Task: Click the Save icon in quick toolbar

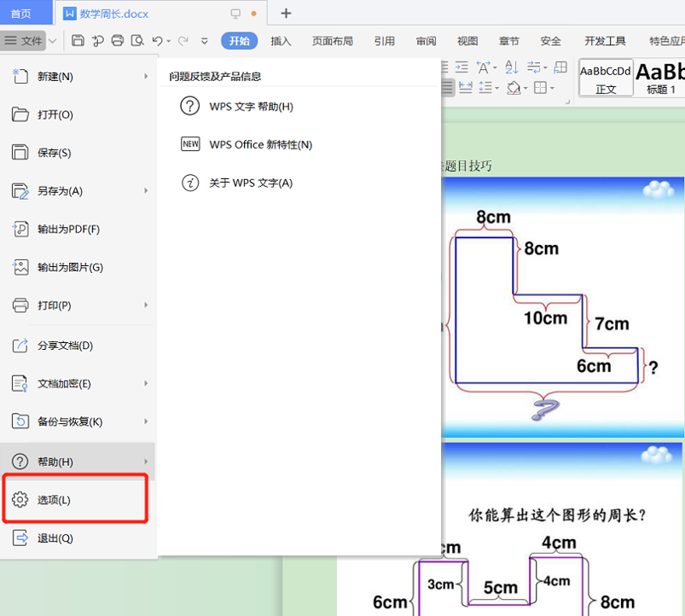Action: pos(78,41)
